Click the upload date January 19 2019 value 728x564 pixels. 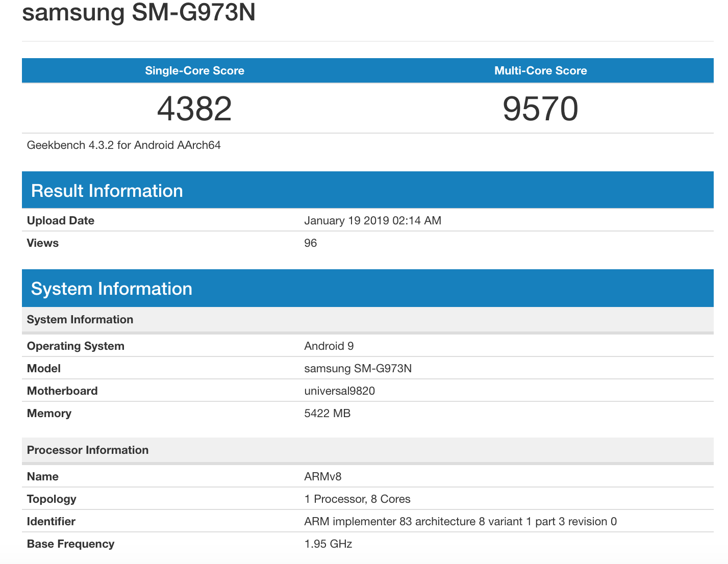[x=372, y=221]
